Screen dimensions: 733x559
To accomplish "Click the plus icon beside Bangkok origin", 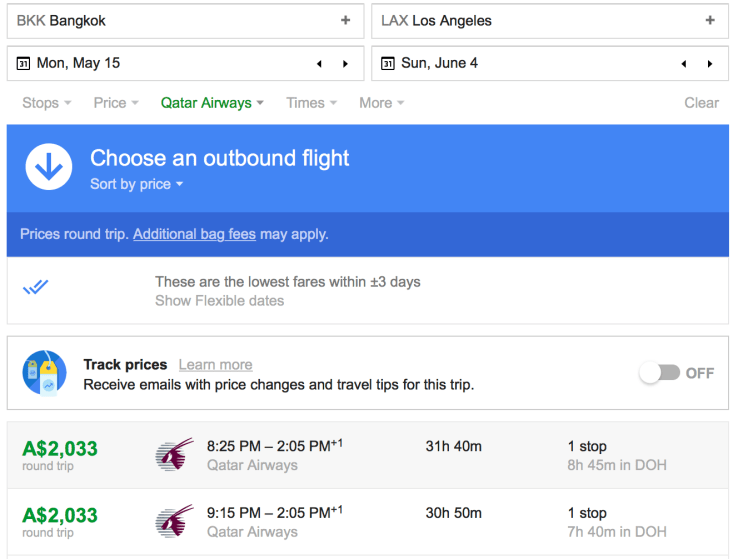I will (x=346, y=20).
